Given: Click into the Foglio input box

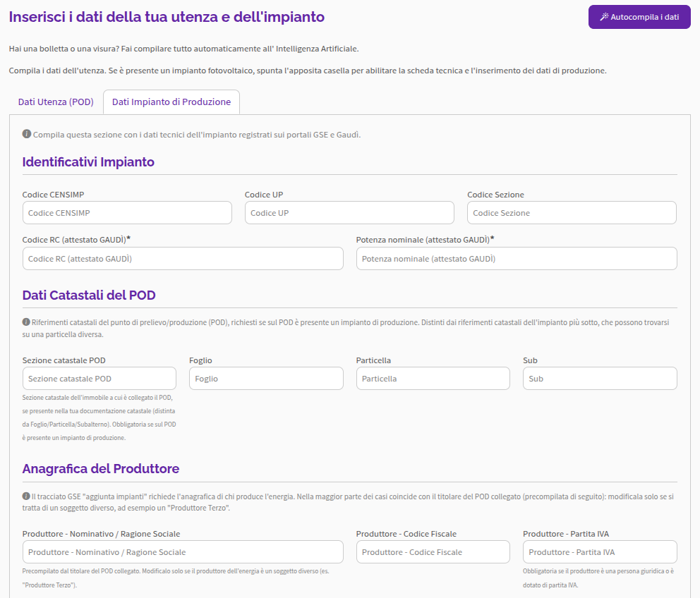Looking at the screenshot, I should [x=267, y=379].
